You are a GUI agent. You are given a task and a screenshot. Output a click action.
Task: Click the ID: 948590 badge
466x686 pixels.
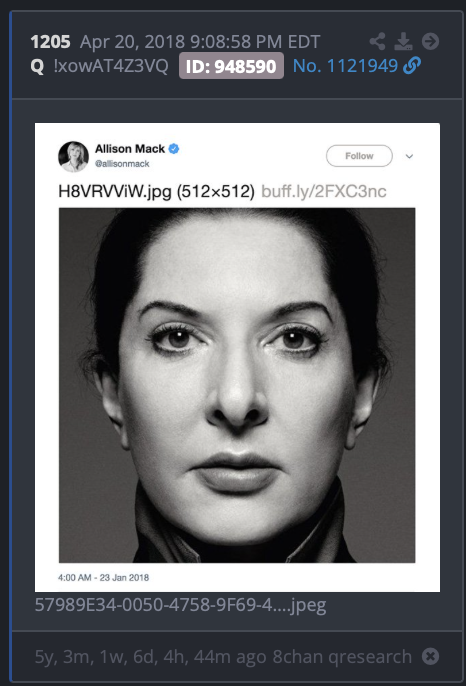tap(231, 66)
